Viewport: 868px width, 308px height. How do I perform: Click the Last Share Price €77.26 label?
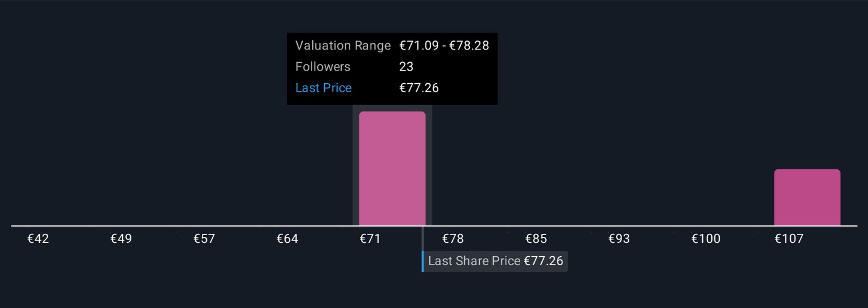[495, 261]
